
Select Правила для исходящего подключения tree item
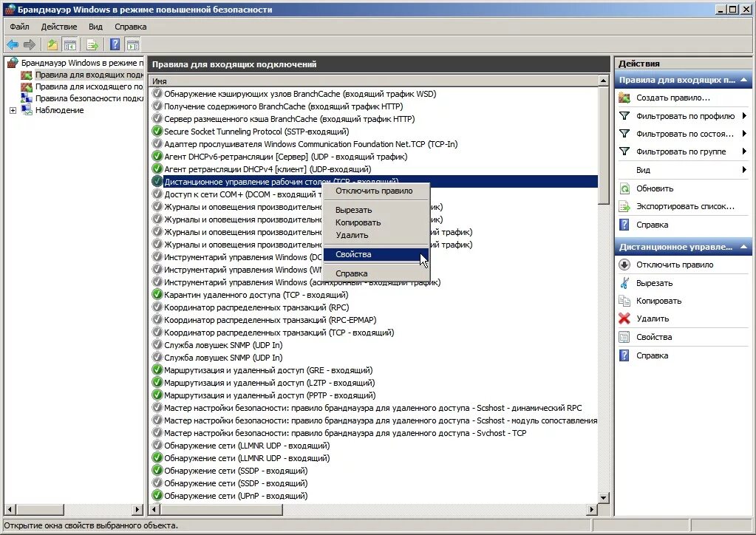pyautogui.click(x=89, y=86)
